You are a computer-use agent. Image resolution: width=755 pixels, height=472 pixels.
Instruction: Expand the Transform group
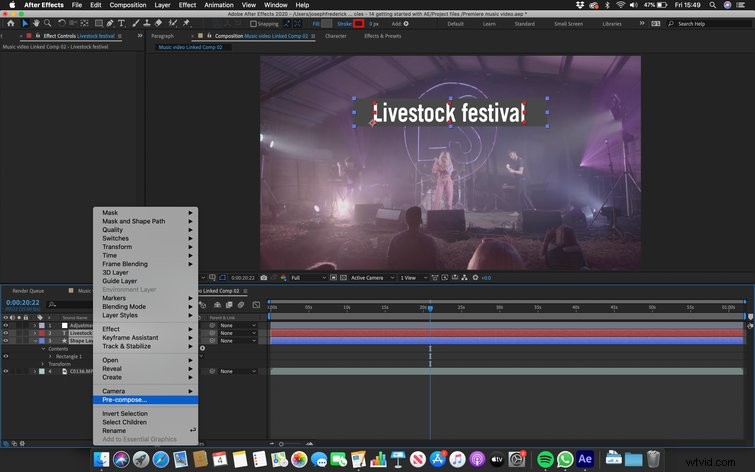(42, 364)
